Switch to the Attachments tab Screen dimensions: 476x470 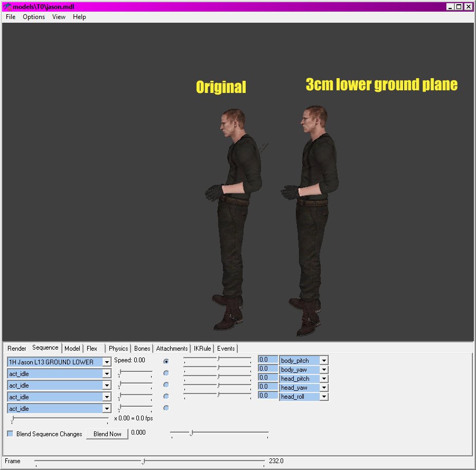[172, 349]
